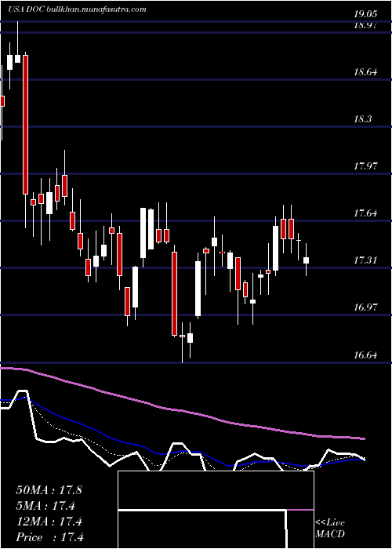392x549 pixels.
Task: Click the pink 50MA line at its right end
Action: point(364,438)
